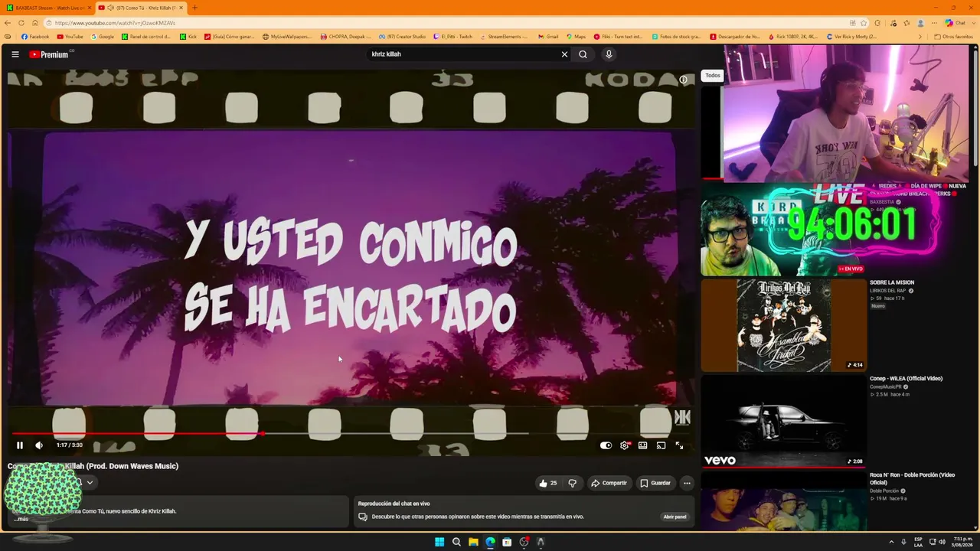Expand the notification bell dropdown arrow

click(90, 483)
